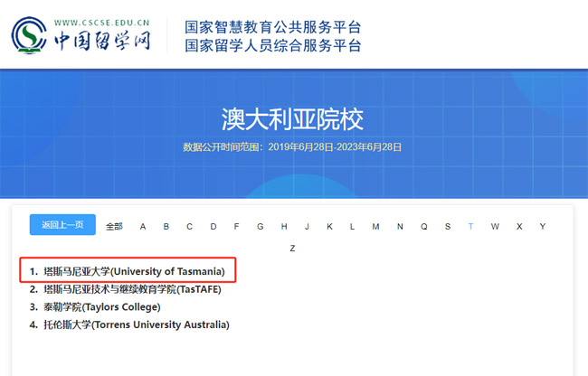
Task: Select the 全部 filter tab
Action: (114, 227)
